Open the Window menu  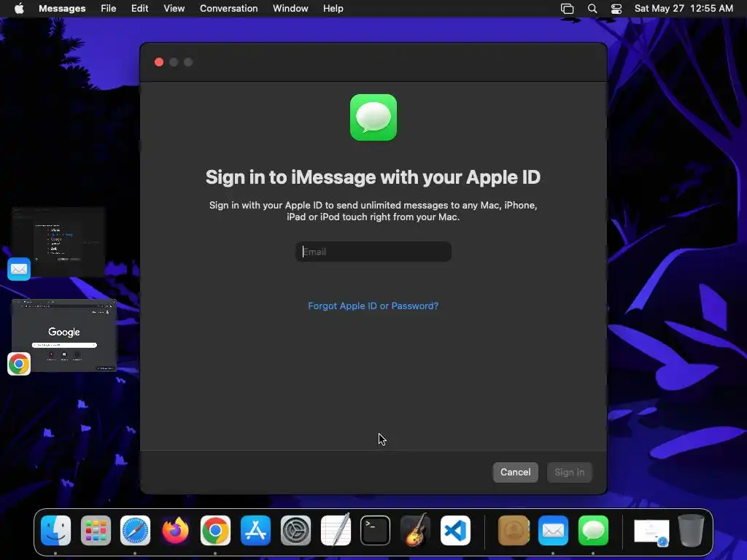point(290,9)
